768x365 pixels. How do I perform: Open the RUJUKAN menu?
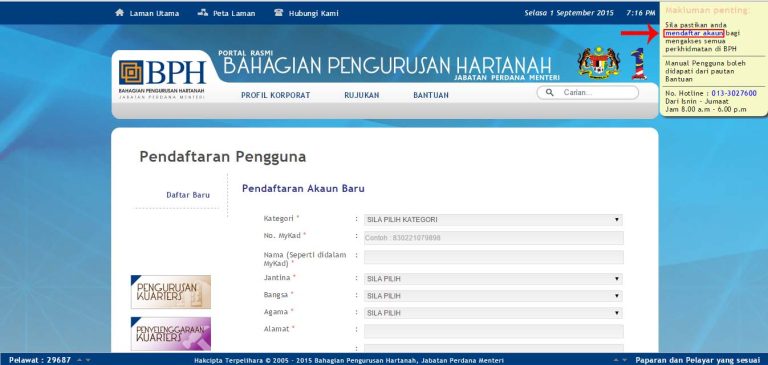pos(362,95)
